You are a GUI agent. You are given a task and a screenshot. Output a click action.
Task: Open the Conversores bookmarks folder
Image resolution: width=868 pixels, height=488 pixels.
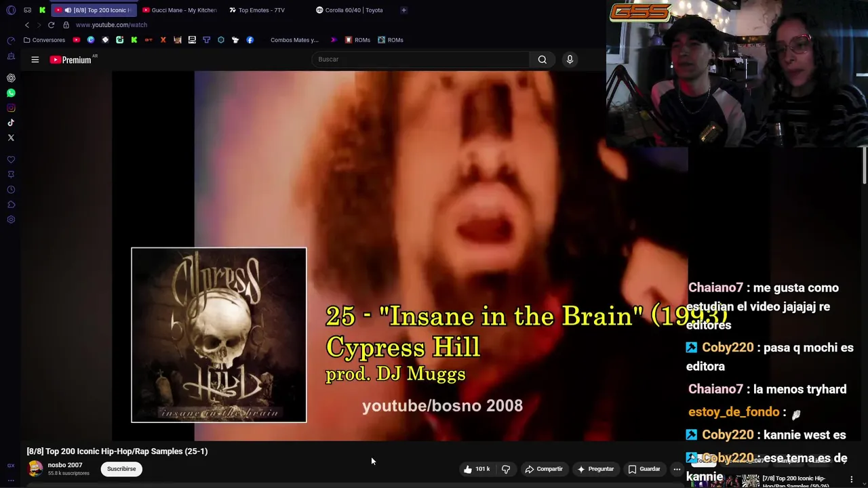point(45,40)
